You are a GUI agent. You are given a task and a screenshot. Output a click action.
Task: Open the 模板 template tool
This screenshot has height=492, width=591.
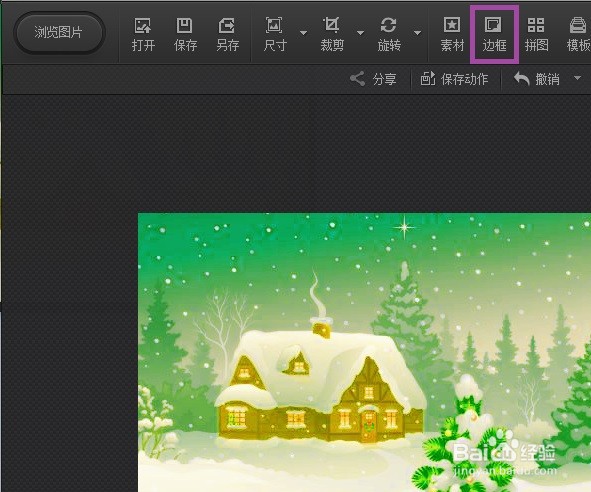pyautogui.click(x=579, y=34)
